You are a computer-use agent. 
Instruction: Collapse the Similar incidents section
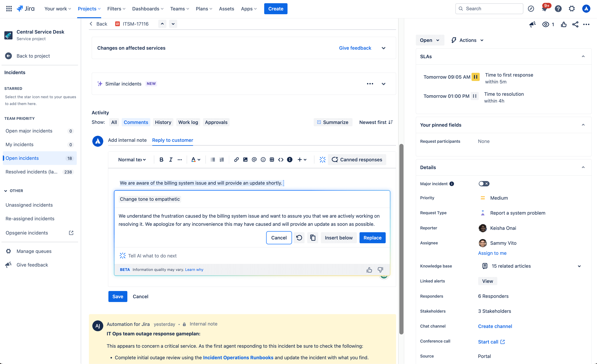click(383, 83)
